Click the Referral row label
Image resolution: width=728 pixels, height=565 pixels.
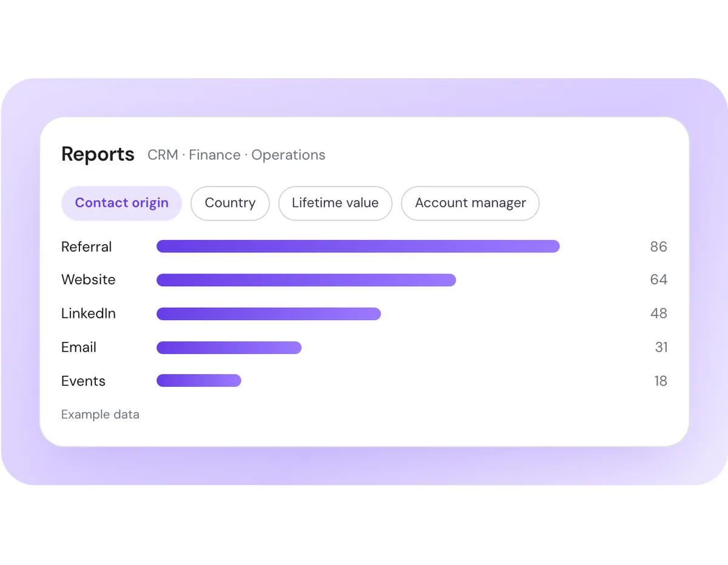tap(87, 247)
